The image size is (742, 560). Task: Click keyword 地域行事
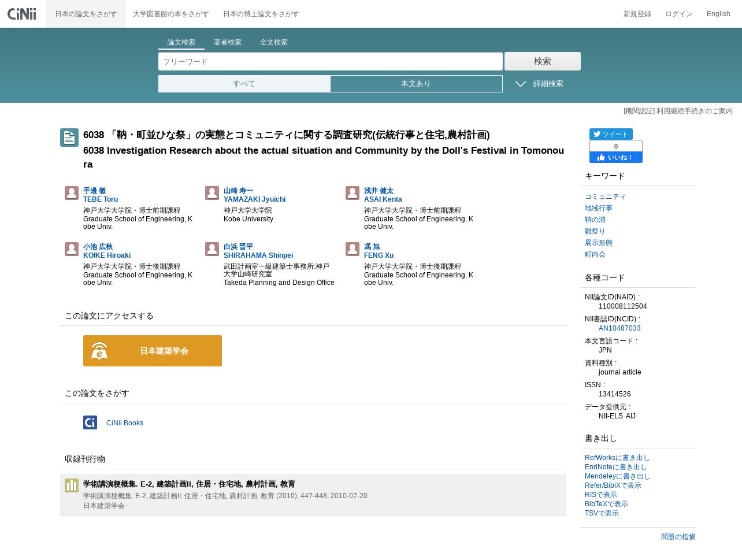click(599, 208)
